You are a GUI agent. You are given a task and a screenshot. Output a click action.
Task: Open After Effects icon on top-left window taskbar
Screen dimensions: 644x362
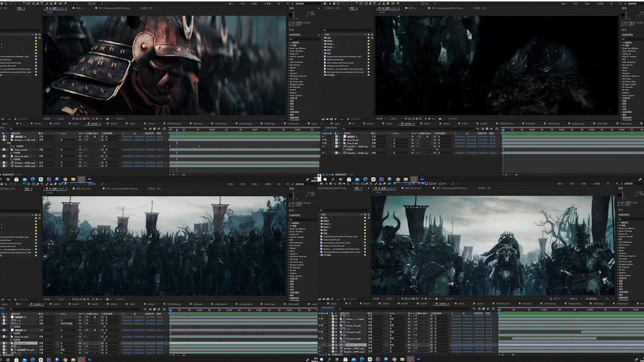[90, 178]
